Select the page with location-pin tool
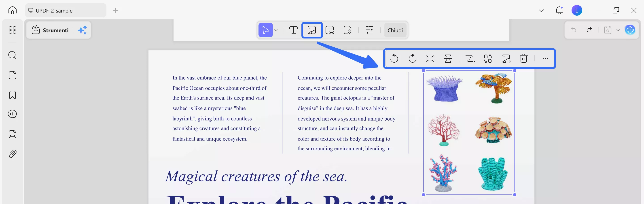Screen dimensions: 644x204 (x=347, y=30)
